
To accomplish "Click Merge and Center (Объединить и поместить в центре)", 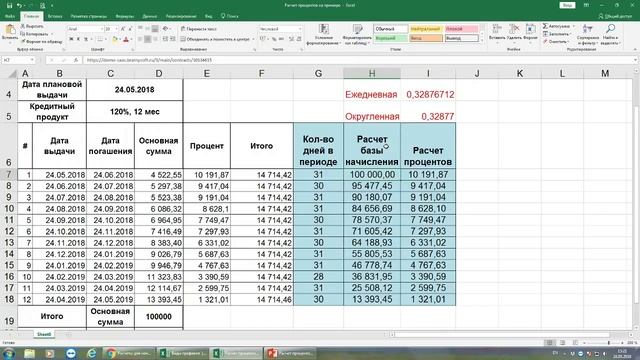I will click(215, 39).
